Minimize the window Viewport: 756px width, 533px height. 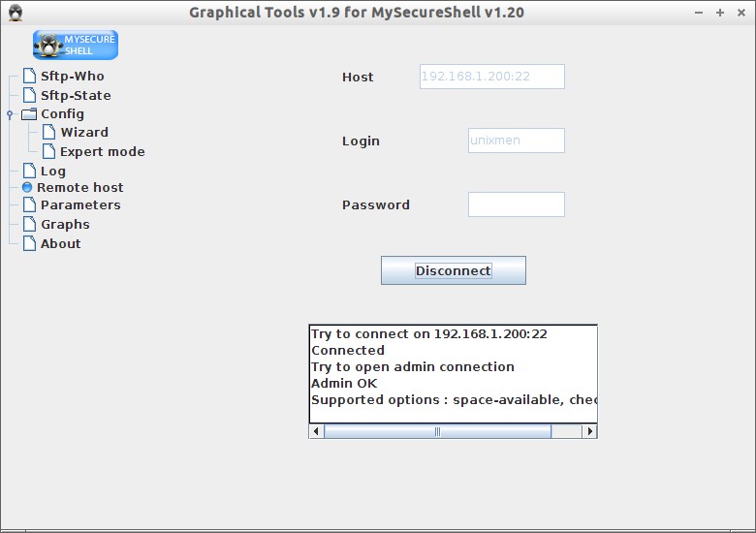point(699,13)
